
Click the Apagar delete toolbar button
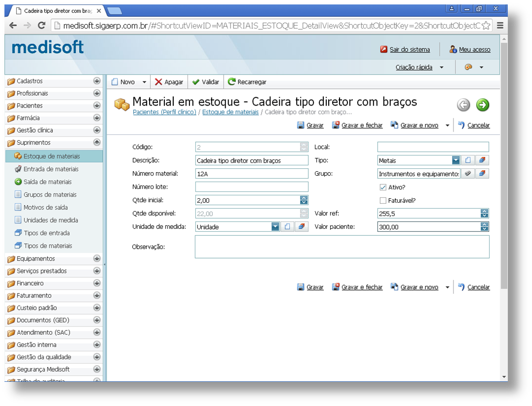tap(169, 82)
